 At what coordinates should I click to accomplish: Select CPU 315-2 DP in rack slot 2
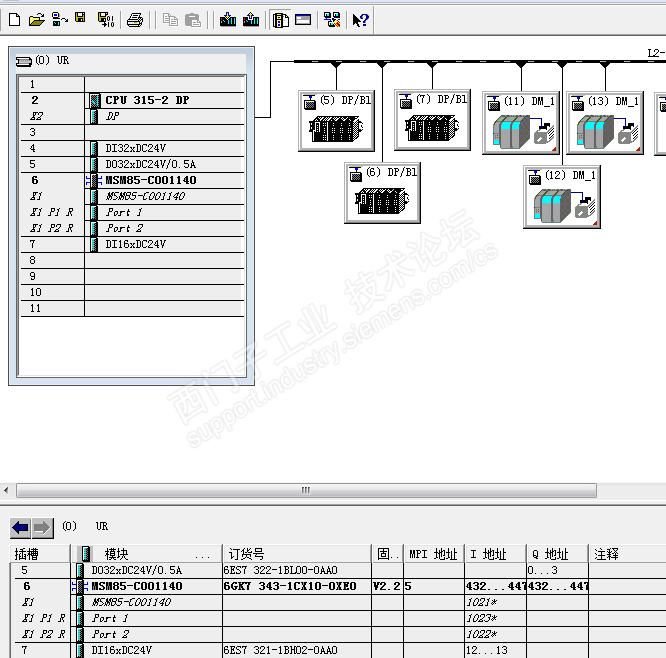click(x=132, y=100)
